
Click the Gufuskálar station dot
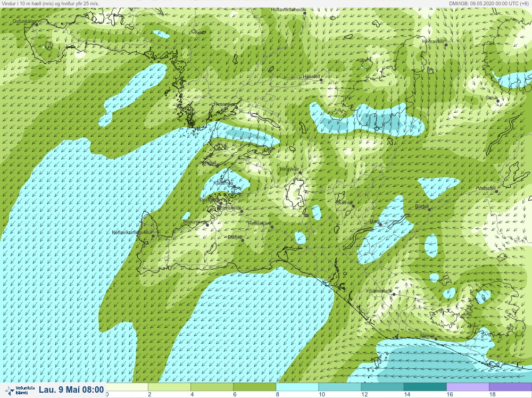37,24
